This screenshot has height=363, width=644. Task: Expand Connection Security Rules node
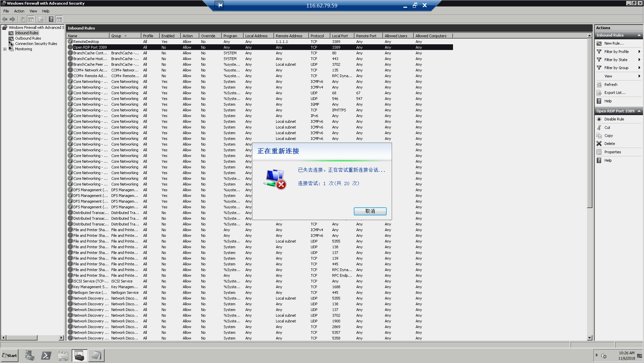coord(37,43)
